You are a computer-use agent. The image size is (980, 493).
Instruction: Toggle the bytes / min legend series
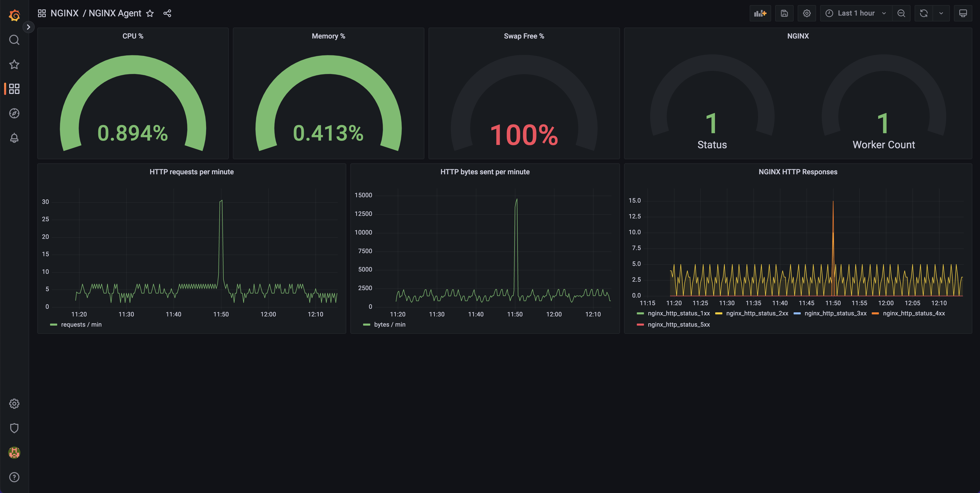click(390, 325)
